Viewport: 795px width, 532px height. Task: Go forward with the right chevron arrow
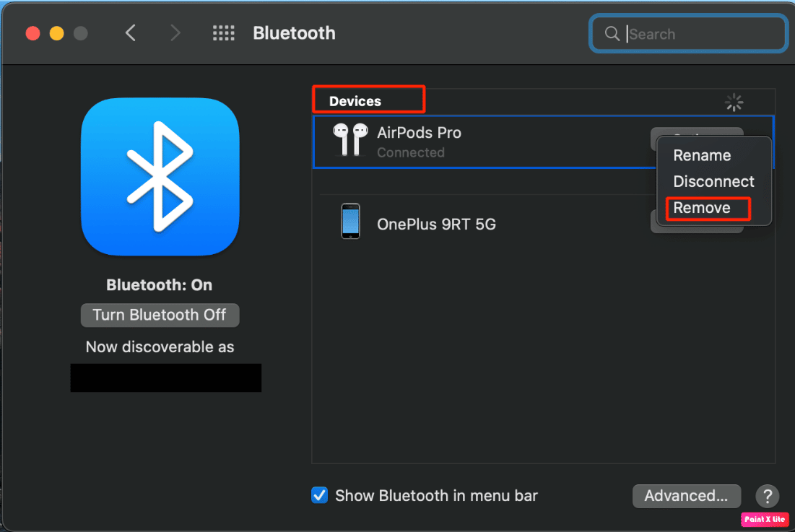(175, 33)
